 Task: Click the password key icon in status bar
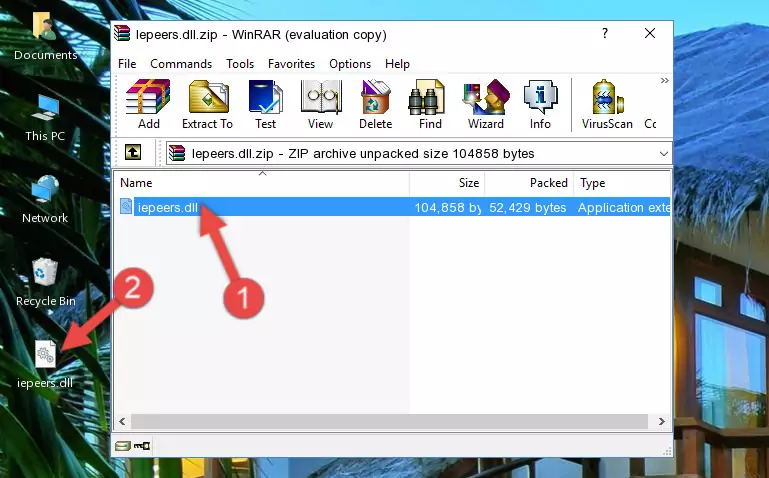[142, 446]
